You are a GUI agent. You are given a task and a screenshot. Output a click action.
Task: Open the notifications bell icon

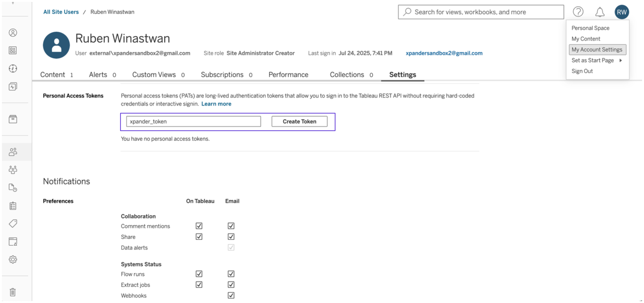(600, 12)
